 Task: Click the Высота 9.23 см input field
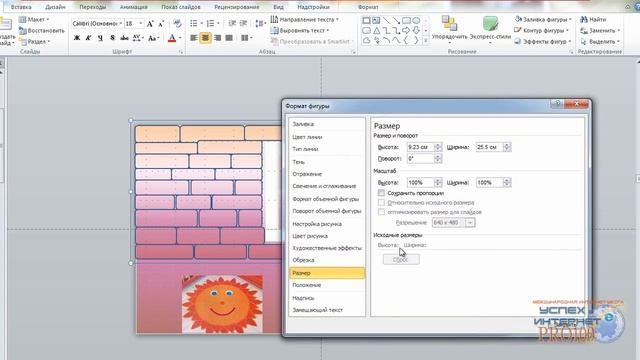click(420, 147)
